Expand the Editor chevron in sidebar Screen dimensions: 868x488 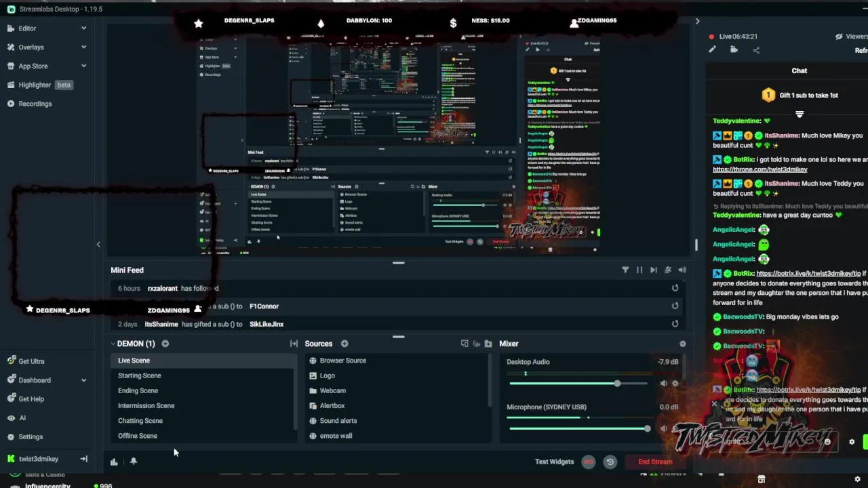tap(83, 28)
